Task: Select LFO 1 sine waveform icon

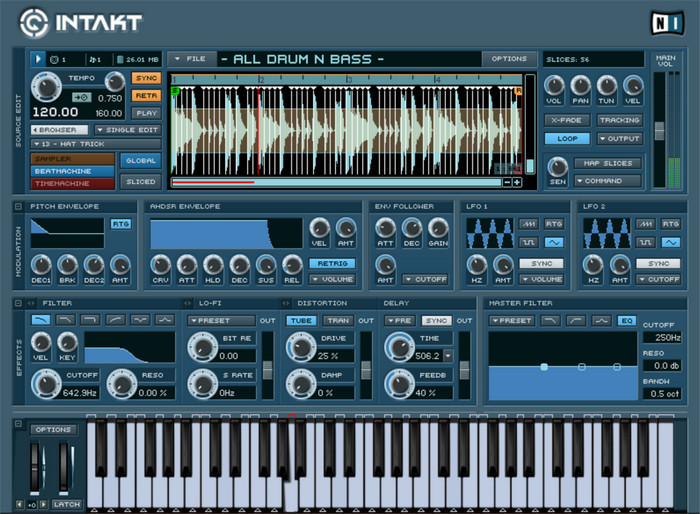Action: (554, 242)
